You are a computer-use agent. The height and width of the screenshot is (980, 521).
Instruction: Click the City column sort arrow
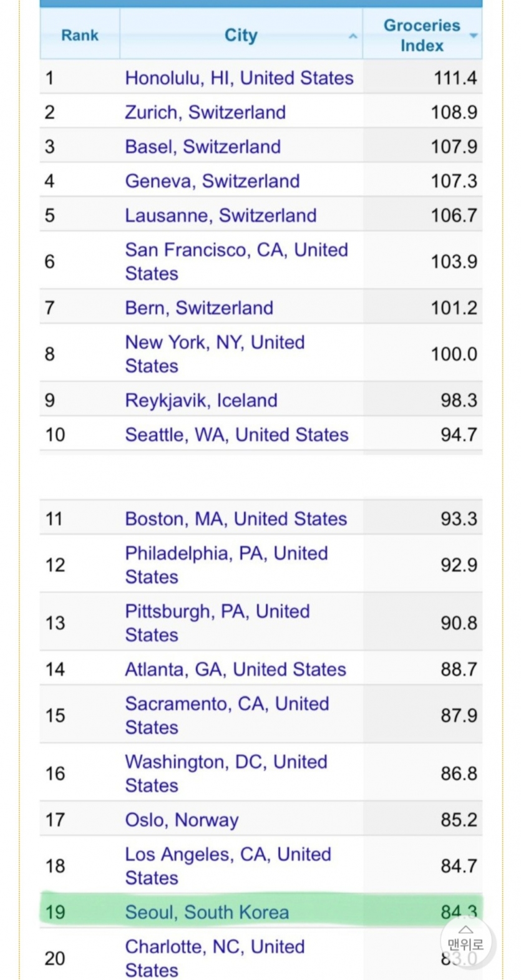[x=353, y=36]
